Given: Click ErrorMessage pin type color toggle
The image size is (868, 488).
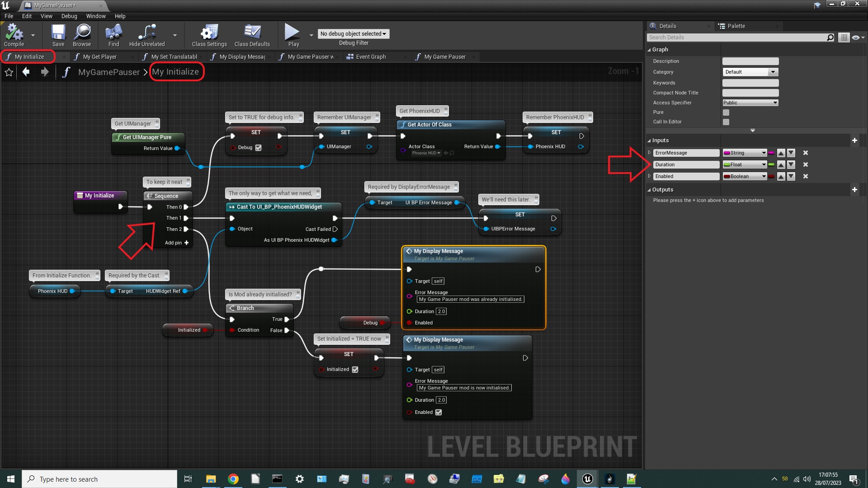Looking at the screenshot, I should 771,153.
